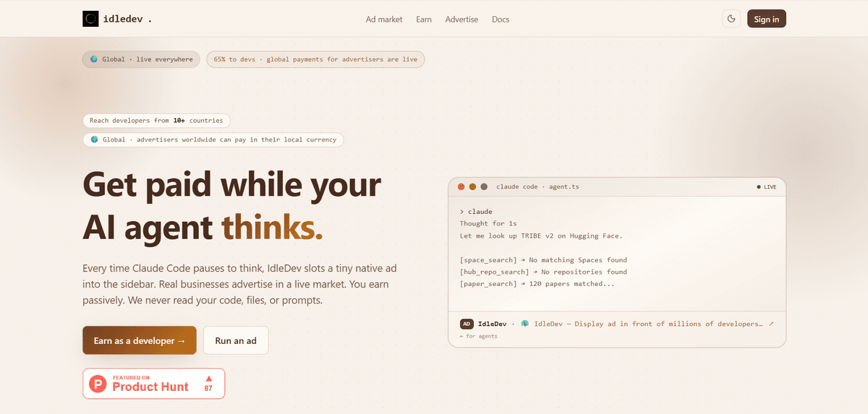Screen dimensions: 868x414
Task: Open the Advertise section
Action: tap(461, 20)
